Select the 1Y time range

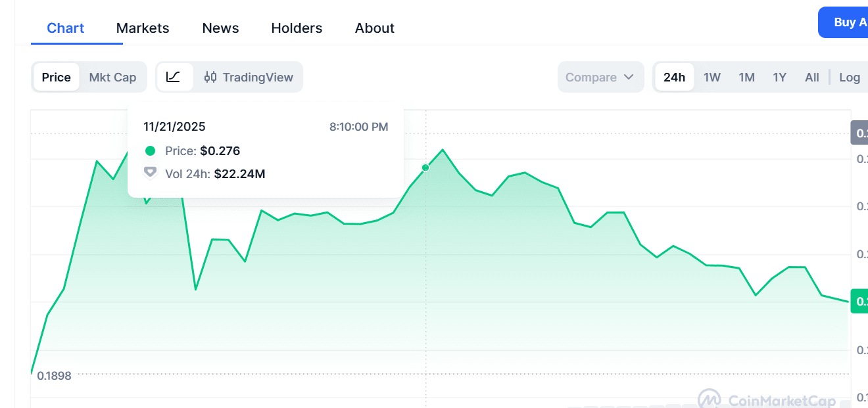click(779, 77)
